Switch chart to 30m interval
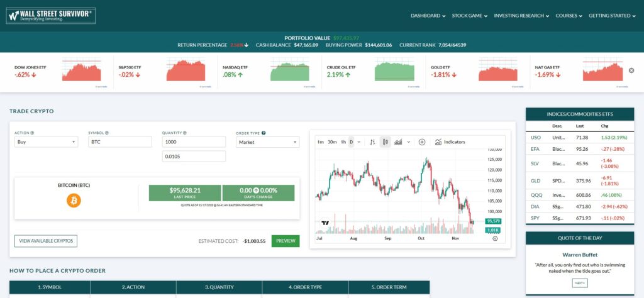This screenshot has height=298, width=644. click(x=332, y=142)
